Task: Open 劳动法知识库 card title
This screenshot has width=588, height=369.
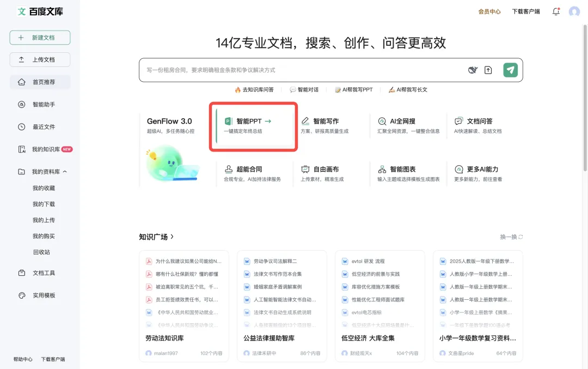Action: (x=164, y=338)
